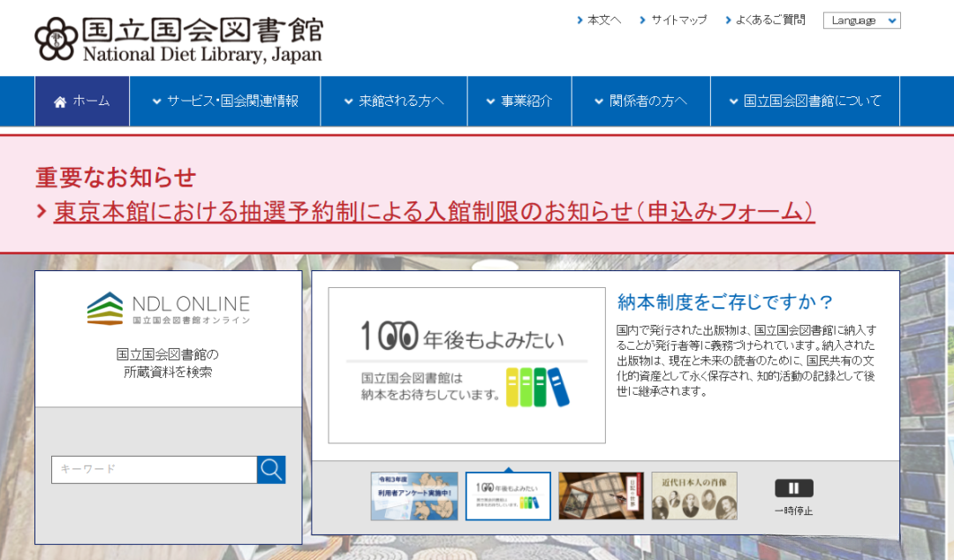Click the 納本制度をご存じですか？ heading link
The width and height of the screenshot is (954, 560).
(724, 302)
